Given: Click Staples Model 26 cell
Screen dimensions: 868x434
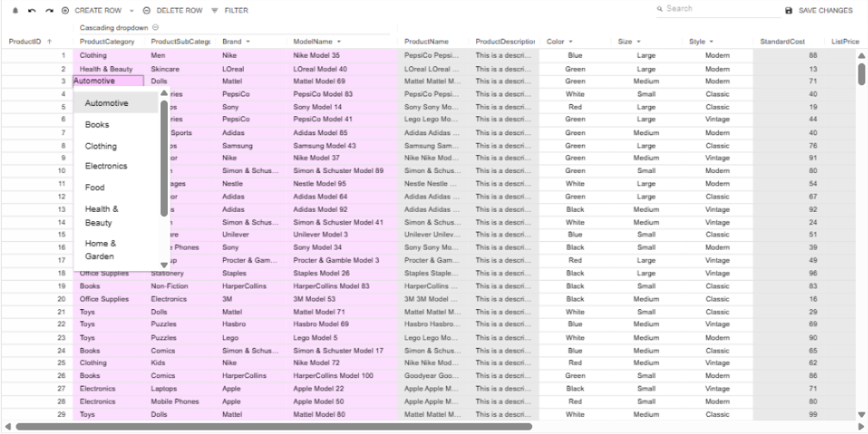Looking at the screenshot, I should click(342, 273).
